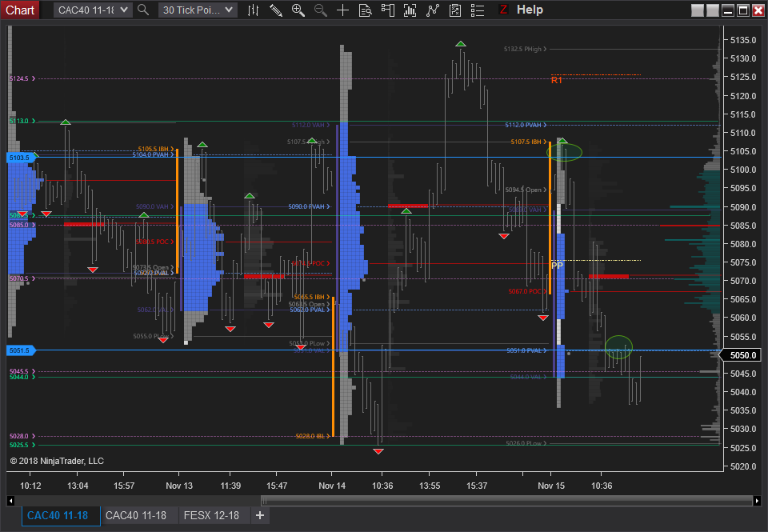Click the Zoom Out magnifier icon

tap(321, 10)
